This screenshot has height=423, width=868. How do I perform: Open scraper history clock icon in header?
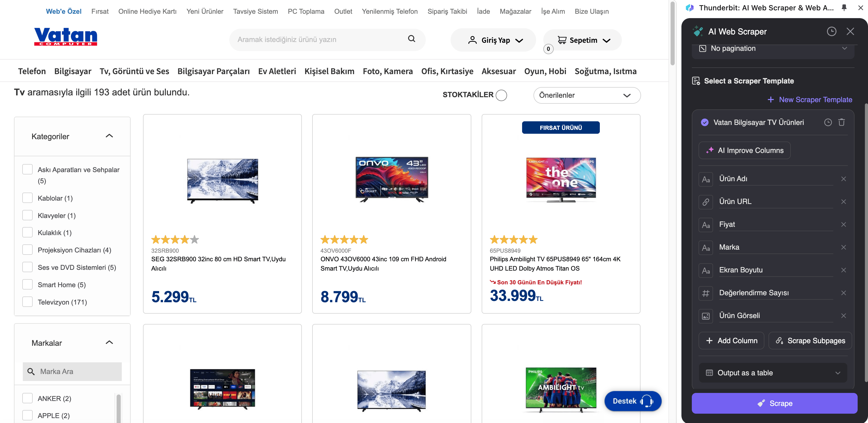[x=831, y=32]
